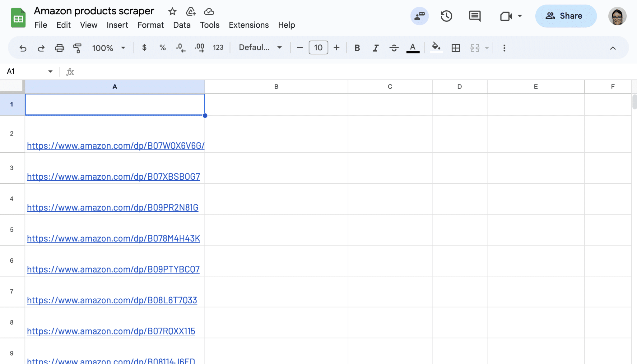Image resolution: width=637 pixels, height=364 pixels.
Task: Click the Print icon
Action: [59, 48]
